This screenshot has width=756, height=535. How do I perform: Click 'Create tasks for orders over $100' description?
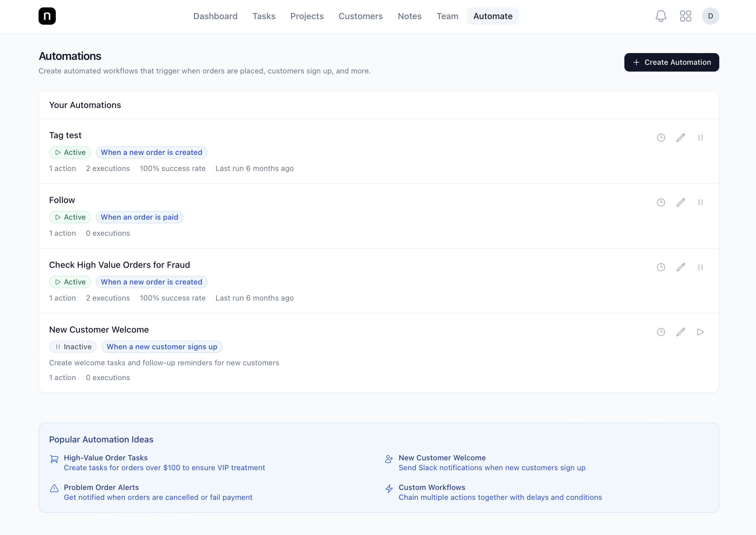[164, 468]
